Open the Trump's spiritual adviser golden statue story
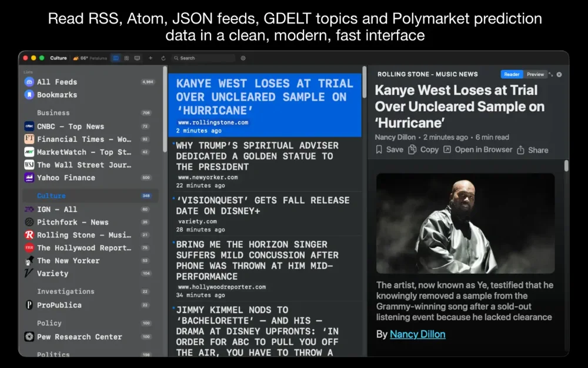588x368 pixels. click(x=265, y=164)
